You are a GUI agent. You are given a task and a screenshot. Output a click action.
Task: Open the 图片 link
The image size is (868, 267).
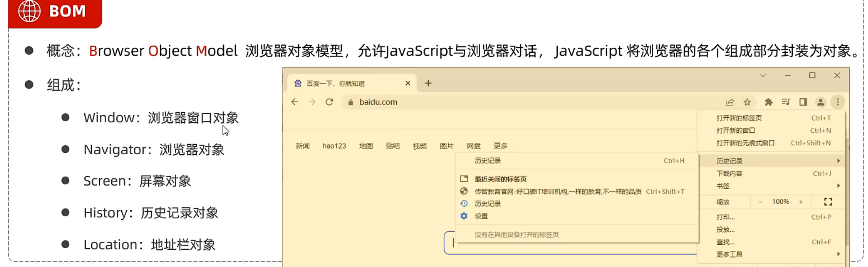point(447,146)
